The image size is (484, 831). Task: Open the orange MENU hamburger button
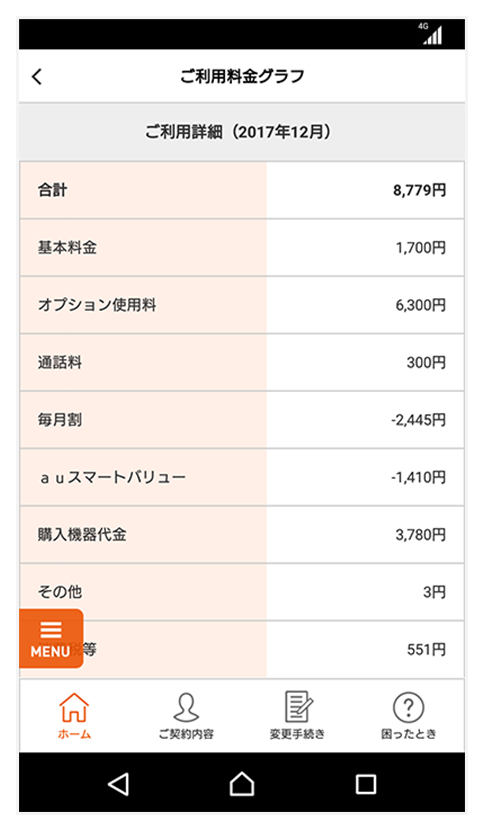(51, 639)
